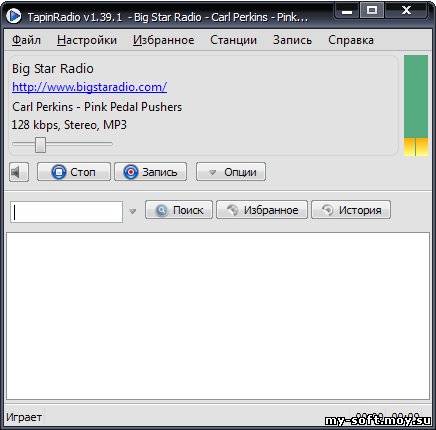The width and height of the screenshot is (436, 430).
Task: Click the TapinRadio app icon in title bar
Action: 14,16
